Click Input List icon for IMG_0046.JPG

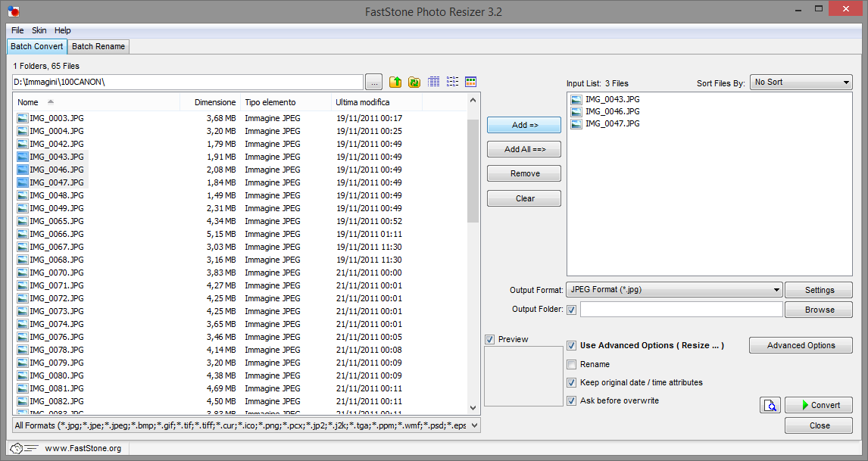pos(576,112)
